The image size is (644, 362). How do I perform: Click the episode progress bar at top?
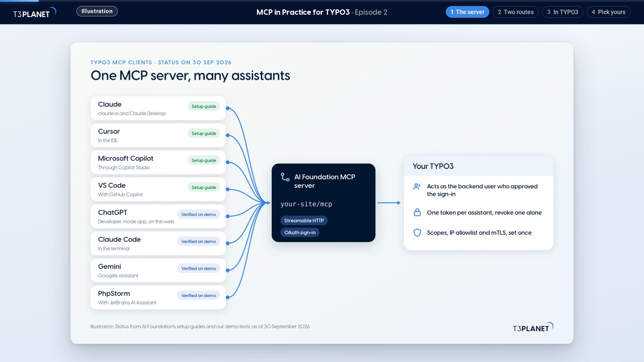(x=322, y=1)
